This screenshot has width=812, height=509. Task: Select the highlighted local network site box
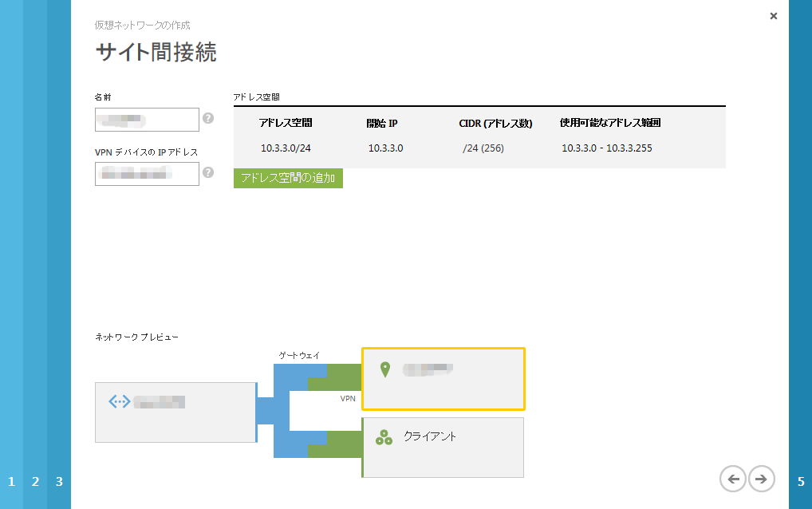443,379
